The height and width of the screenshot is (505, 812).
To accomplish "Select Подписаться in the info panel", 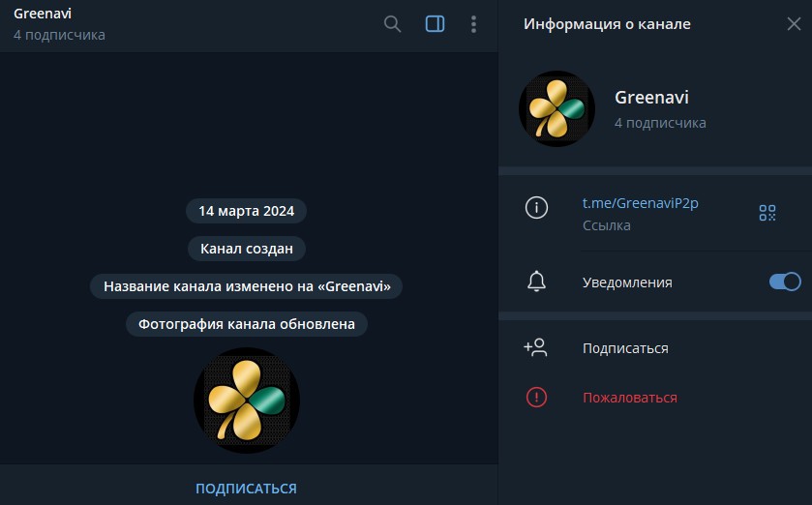I will 625,348.
